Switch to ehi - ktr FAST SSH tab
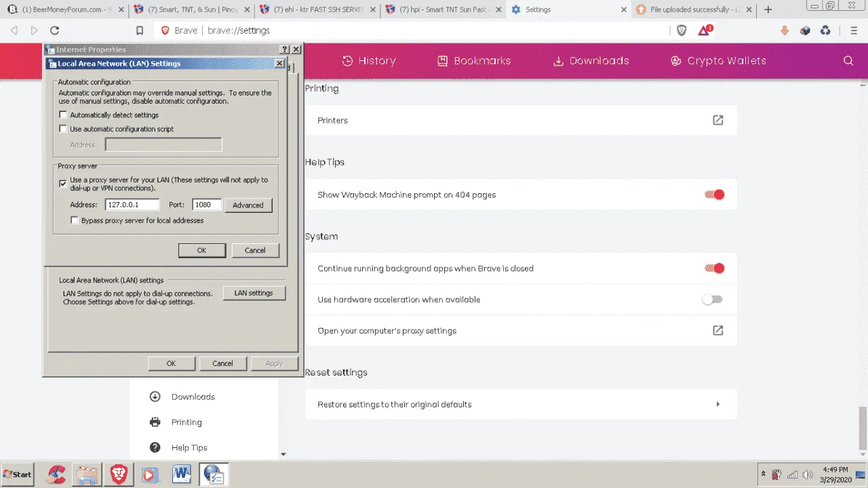The width and height of the screenshot is (868, 488). click(x=317, y=9)
